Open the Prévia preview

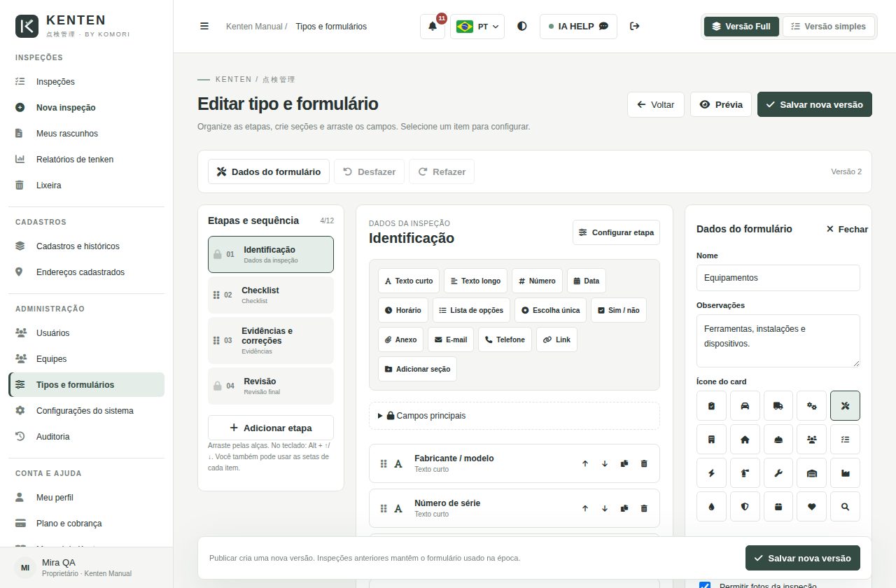click(x=721, y=105)
